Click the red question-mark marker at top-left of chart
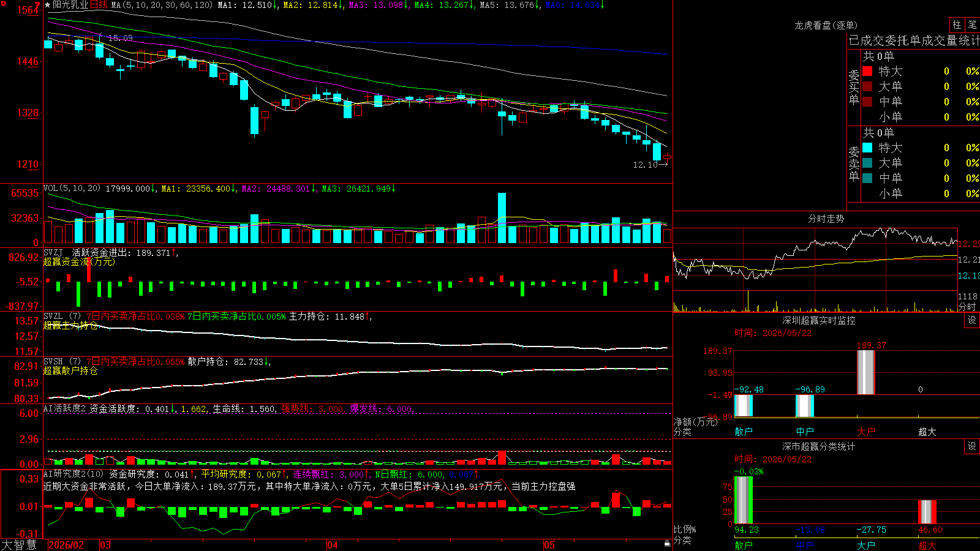980x551 pixels. 38,6
